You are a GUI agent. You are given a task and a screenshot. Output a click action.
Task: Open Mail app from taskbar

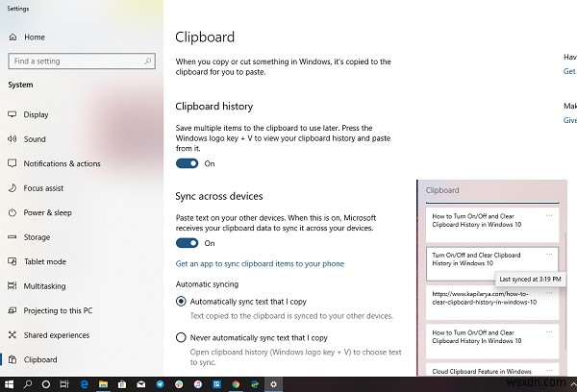[141, 384]
